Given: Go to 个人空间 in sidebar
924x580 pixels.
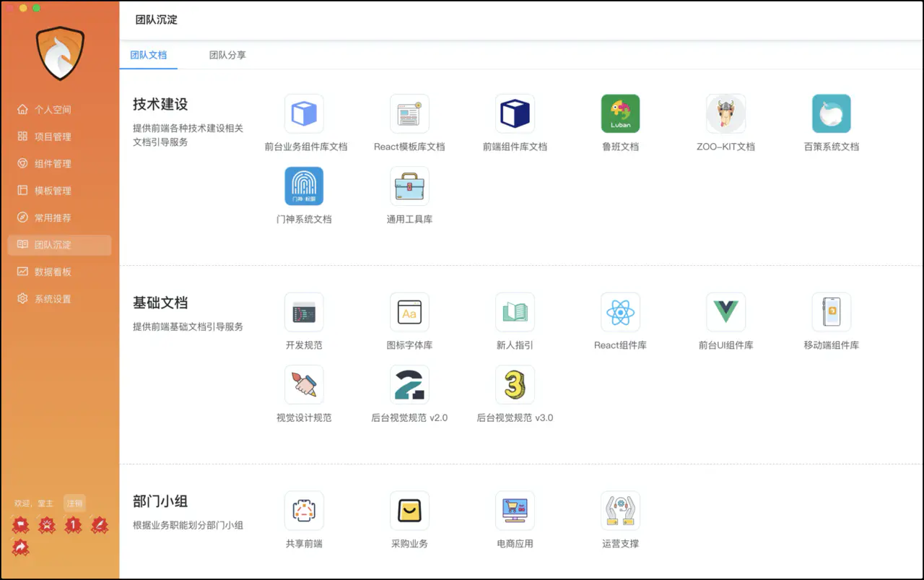Looking at the screenshot, I should coord(59,110).
